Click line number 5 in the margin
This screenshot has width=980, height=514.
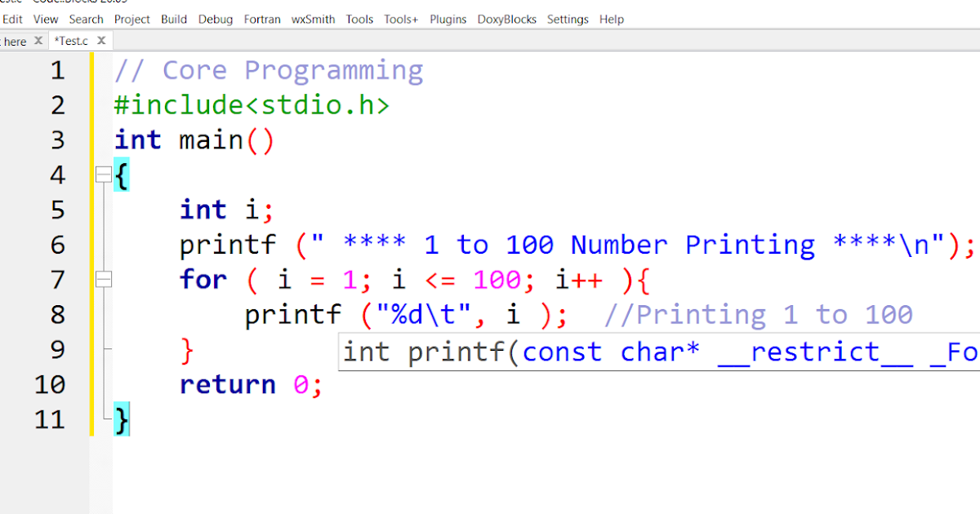pyautogui.click(x=57, y=209)
